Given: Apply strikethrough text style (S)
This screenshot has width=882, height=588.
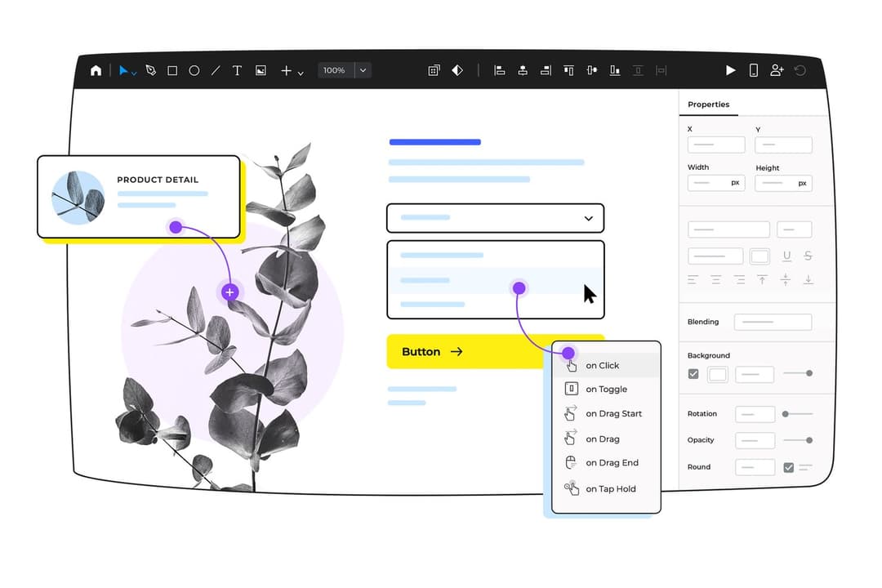Looking at the screenshot, I should tap(808, 256).
